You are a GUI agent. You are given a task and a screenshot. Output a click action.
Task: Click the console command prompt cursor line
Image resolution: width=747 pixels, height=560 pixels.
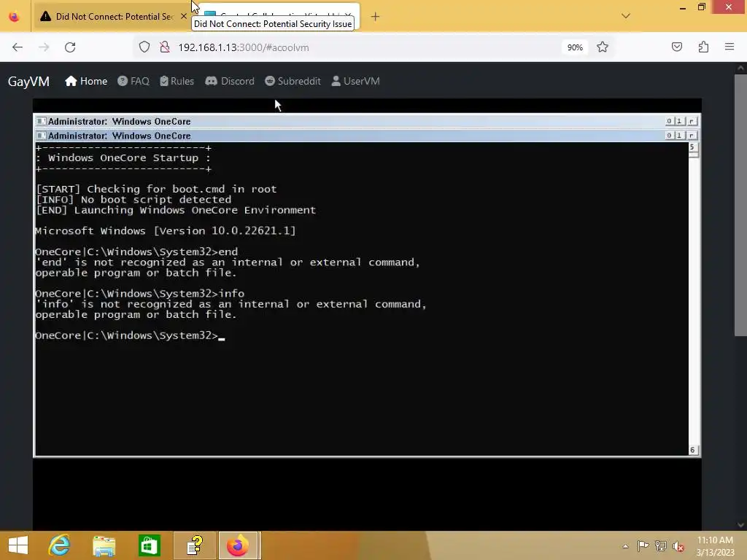coord(130,335)
